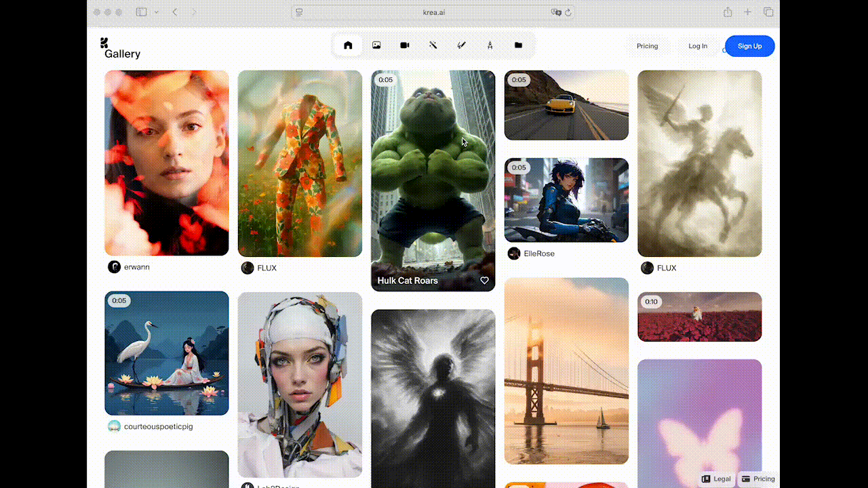Open translate option in address bar
The height and width of the screenshot is (488, 868).
556,12
